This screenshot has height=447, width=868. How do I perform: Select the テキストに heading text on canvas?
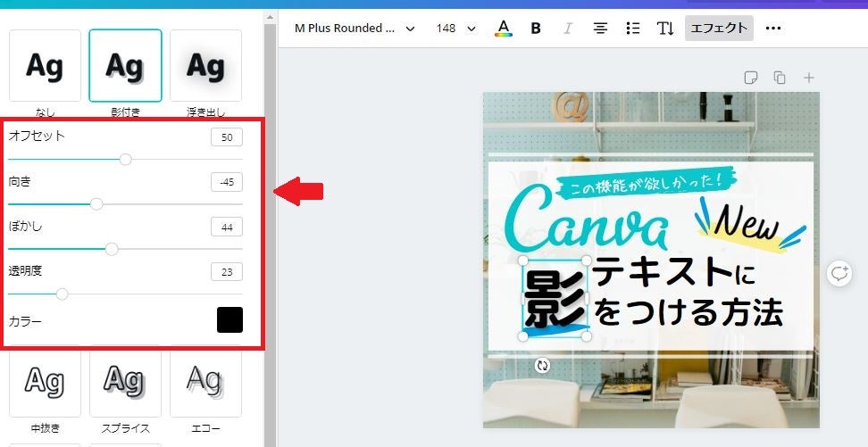pos(675,272)
